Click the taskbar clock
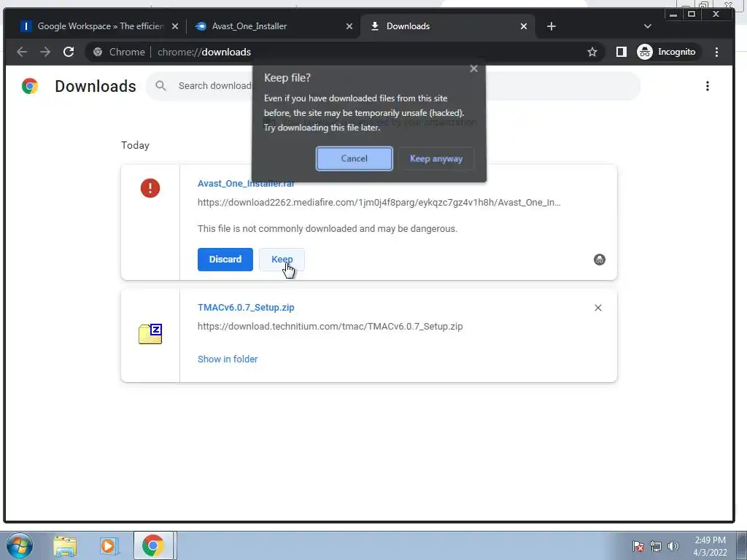Image resolution: width=747 pixels, height=560 pixels. click(x=710, y=546)
